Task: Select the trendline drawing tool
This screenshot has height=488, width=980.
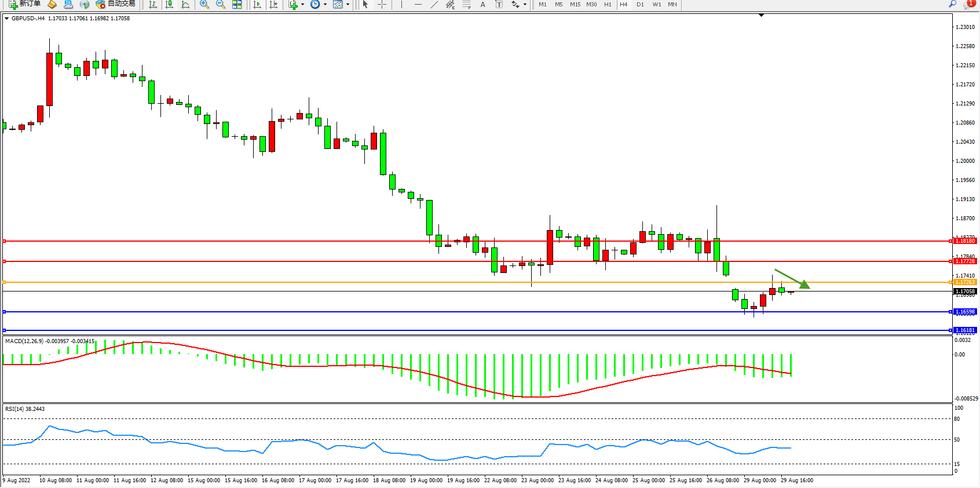Action: (x=434, y=5)
